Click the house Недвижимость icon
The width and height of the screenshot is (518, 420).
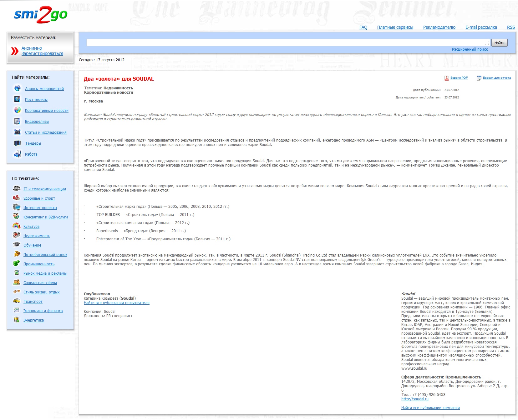[x=17, y=235]
